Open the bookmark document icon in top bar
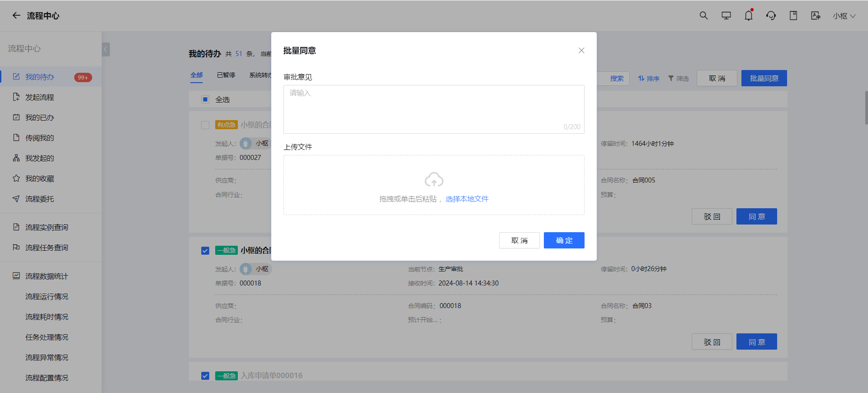Viewport: 868px width, 393px height. click(x=793, y=15)
